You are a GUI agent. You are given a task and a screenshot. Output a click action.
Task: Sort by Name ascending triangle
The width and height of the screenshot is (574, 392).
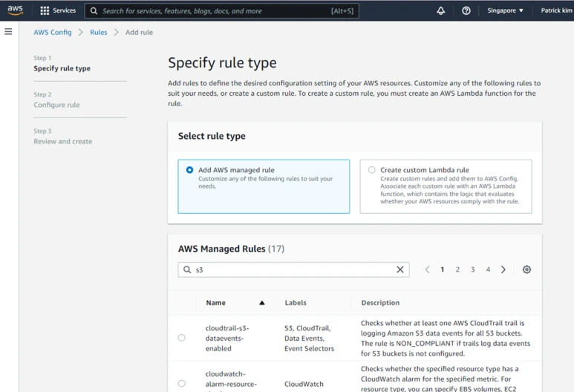[261, 303]
